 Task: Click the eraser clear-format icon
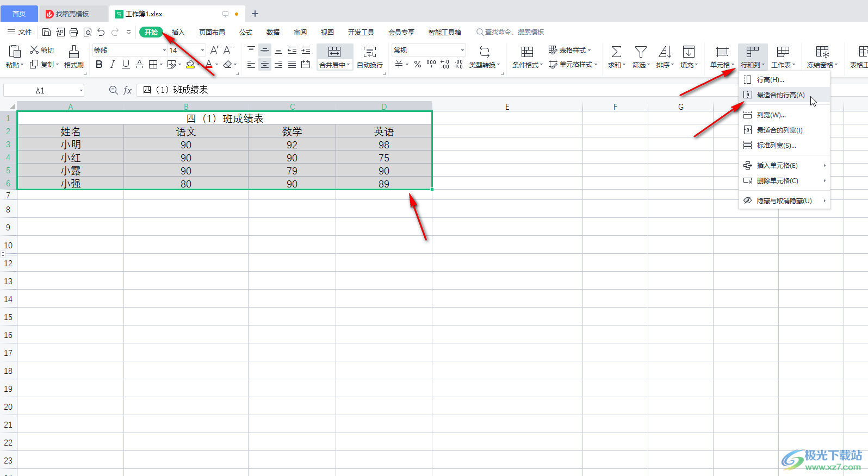227,64
